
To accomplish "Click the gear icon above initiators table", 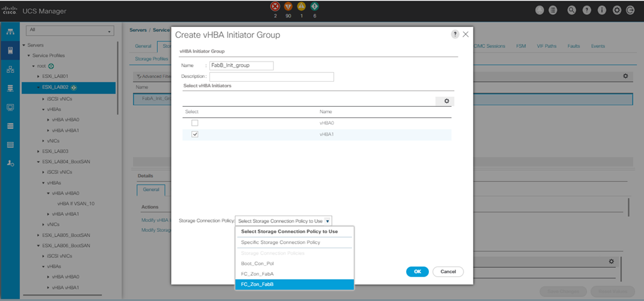I will coord(445,101).
